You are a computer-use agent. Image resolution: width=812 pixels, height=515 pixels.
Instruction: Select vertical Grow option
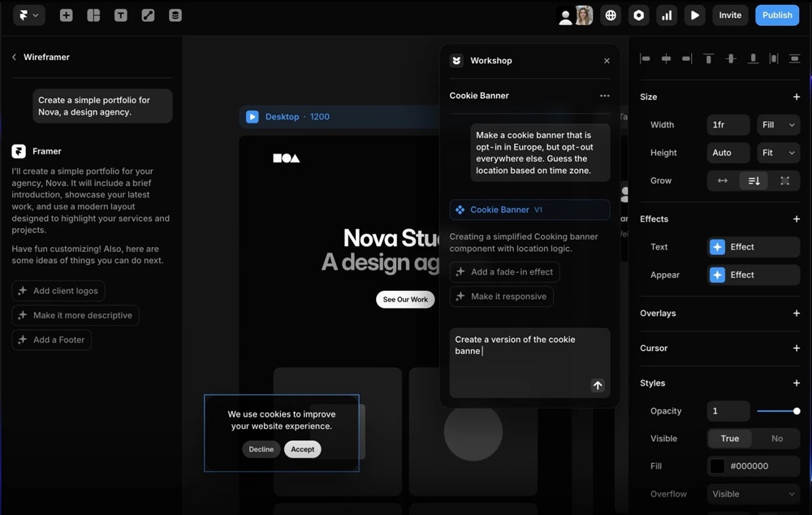click(x=754, y=181)
